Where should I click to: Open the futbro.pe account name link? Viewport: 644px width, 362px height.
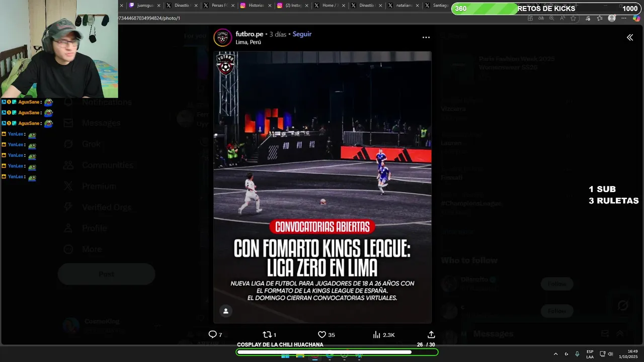point(250,34)
